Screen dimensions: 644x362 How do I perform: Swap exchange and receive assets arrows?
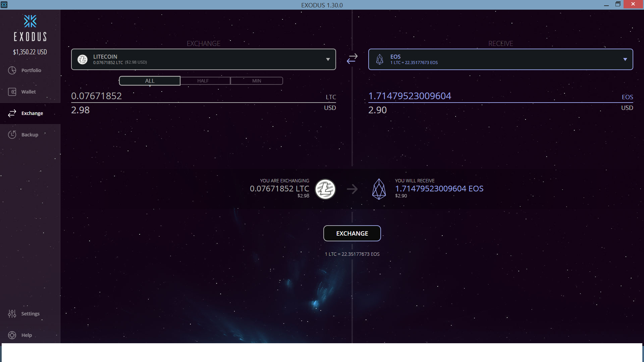tap(352, 59)
